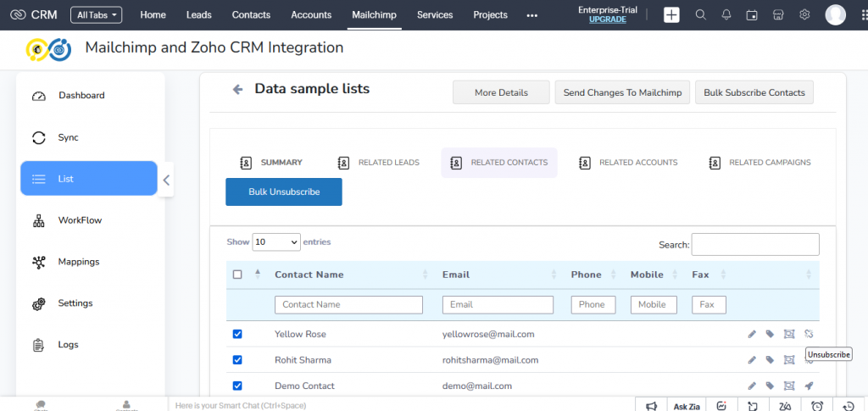This screenshot has height=411, width=868.
Task: Open the Show entries count dropdown
Action: pyautogui.click(x=276, y=242)
